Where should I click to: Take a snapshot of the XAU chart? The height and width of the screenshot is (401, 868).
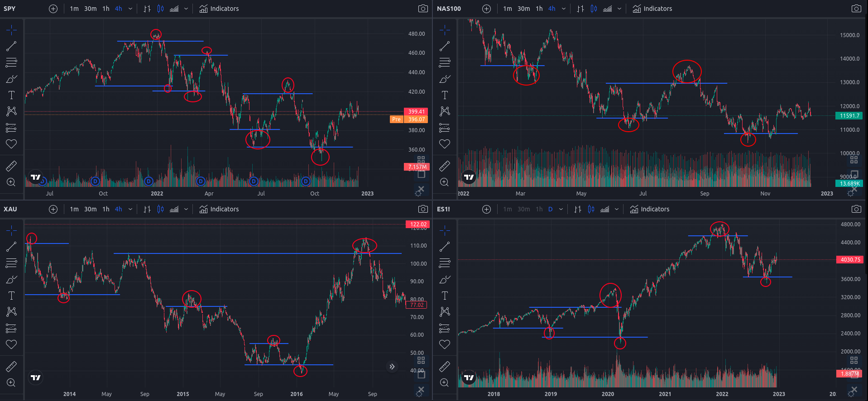pyautogui.click(x=423, y=209)
